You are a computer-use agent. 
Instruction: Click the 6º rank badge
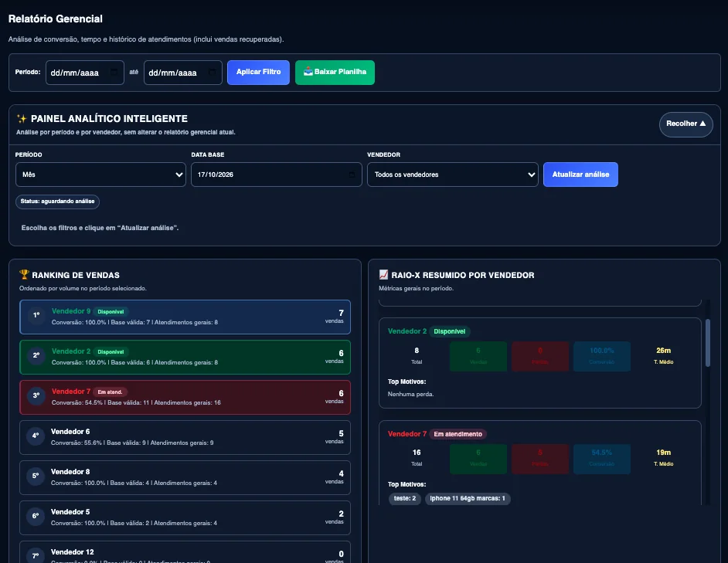[x=36, y=516]
